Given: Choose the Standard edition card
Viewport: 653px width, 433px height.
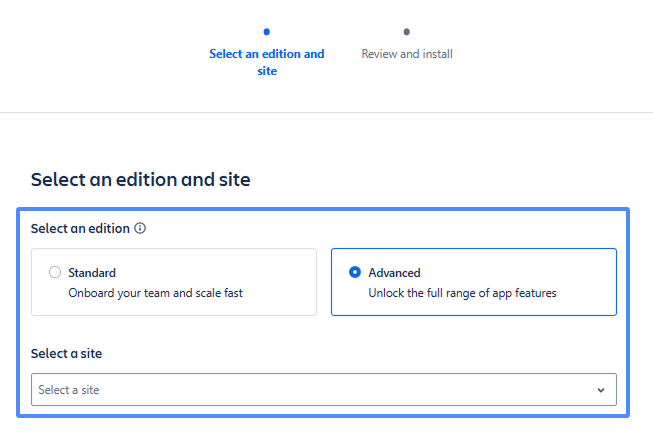Looking at the screenshot, I should pos(174,282).
